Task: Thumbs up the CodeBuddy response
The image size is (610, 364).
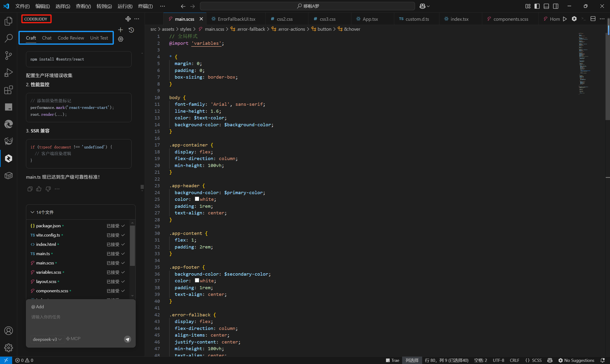Action: click(39, 189)
